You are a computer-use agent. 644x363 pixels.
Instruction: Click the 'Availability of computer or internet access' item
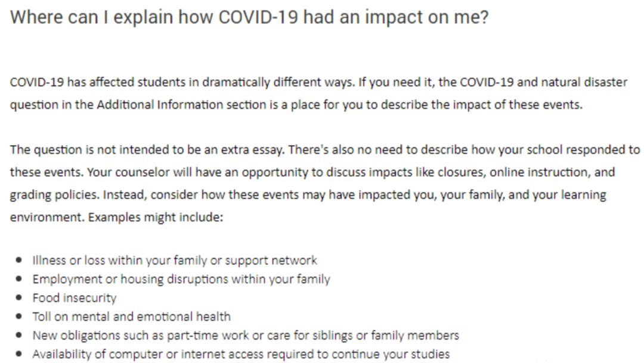click(x=241, y=355)
